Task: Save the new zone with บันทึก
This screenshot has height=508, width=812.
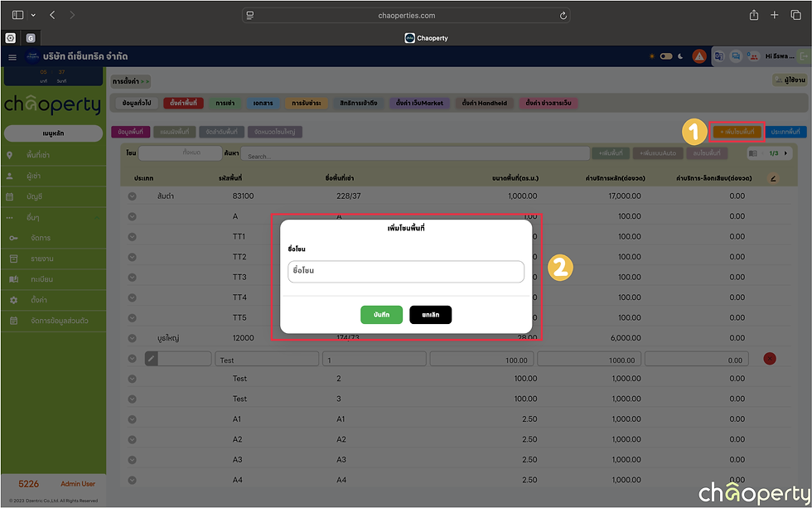Action: pyautogui.click(x=382, y=314)
